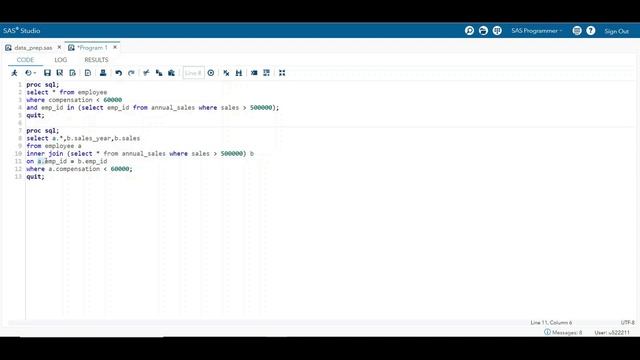This screenshot has width=640, height=360.
Task: Open the Messages: 8 status indicator
Action: [x=563, y=332]
